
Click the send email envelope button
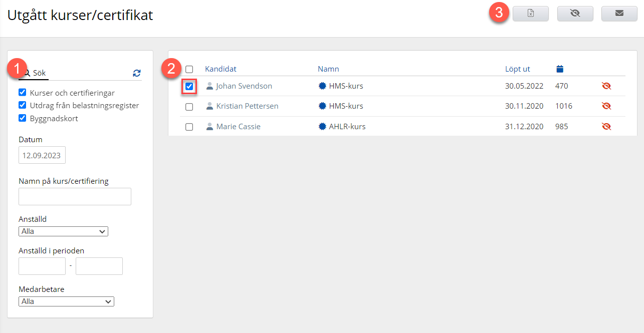coord(619,14)
